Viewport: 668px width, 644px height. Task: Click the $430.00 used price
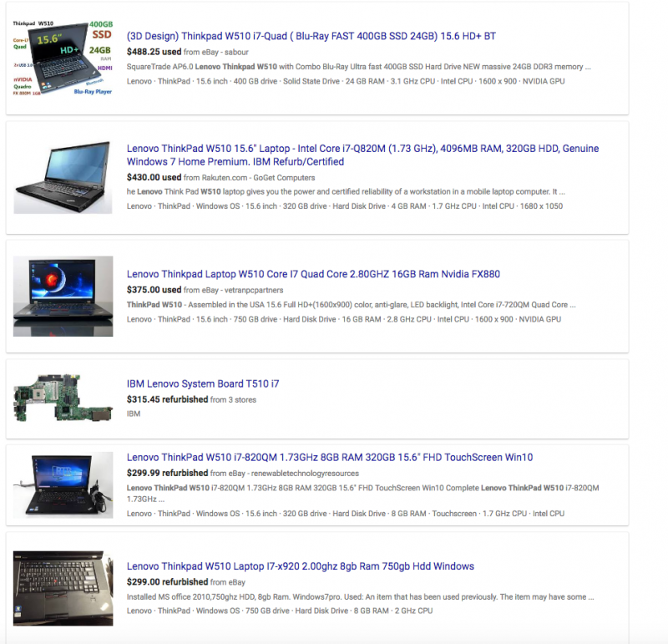[x=154, y=177]
